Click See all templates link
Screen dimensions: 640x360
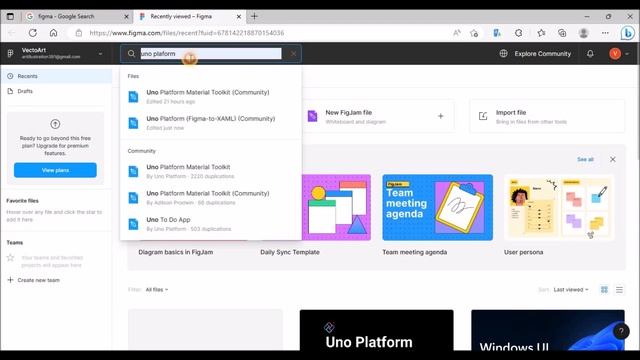(x=585, y=159)
